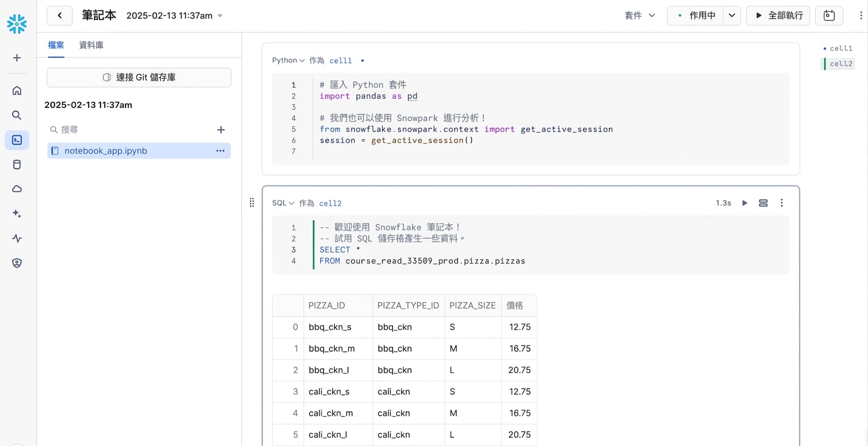Open the Monitoring activity icon

pyautogui.click(x=17, y=239)
